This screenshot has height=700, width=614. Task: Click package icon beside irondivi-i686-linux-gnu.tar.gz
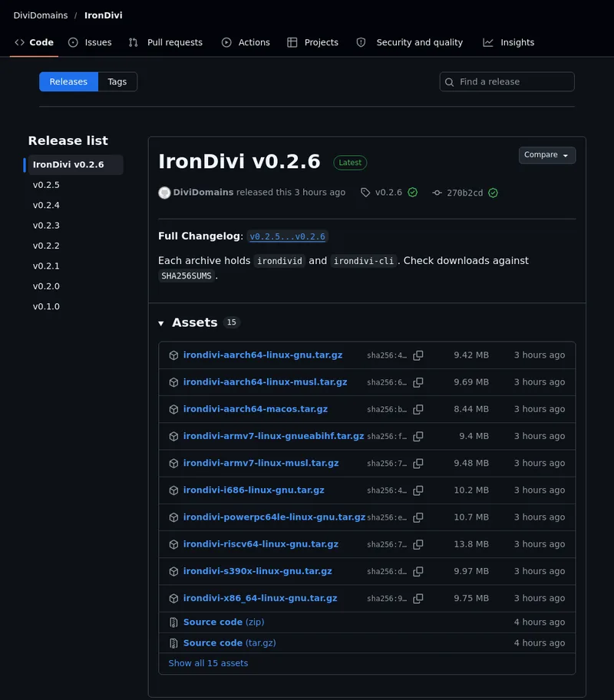[x=173, y=490]
